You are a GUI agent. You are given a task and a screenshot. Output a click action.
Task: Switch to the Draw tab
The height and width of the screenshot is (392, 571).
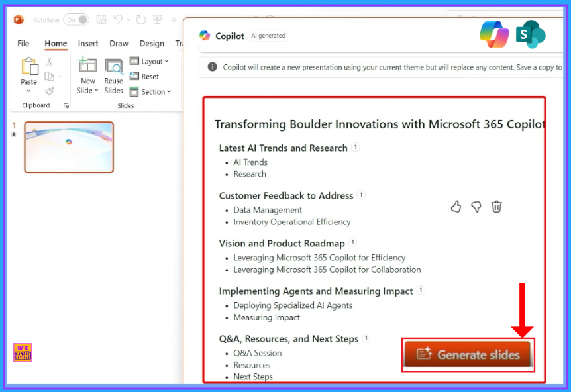click(119, 43)
